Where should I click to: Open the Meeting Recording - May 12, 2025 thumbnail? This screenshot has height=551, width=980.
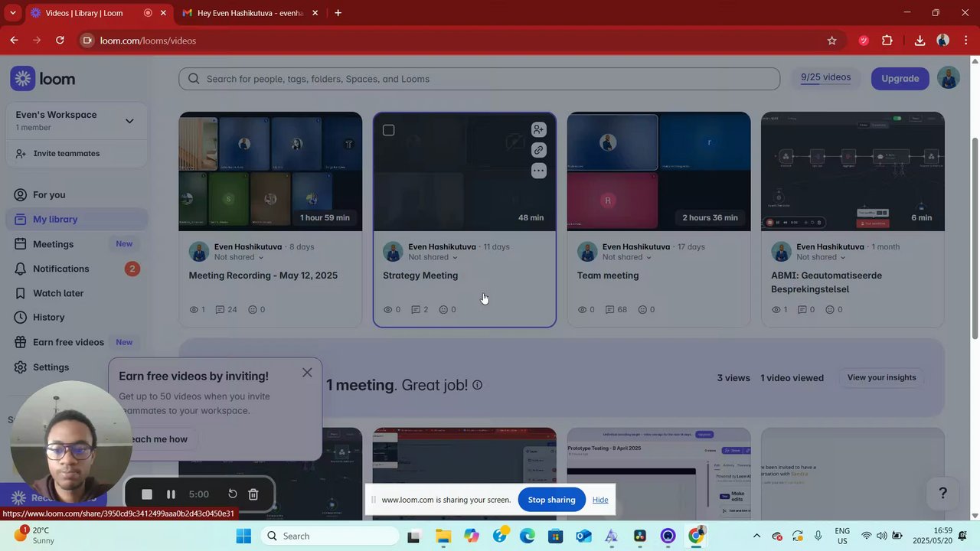point(270,171)
